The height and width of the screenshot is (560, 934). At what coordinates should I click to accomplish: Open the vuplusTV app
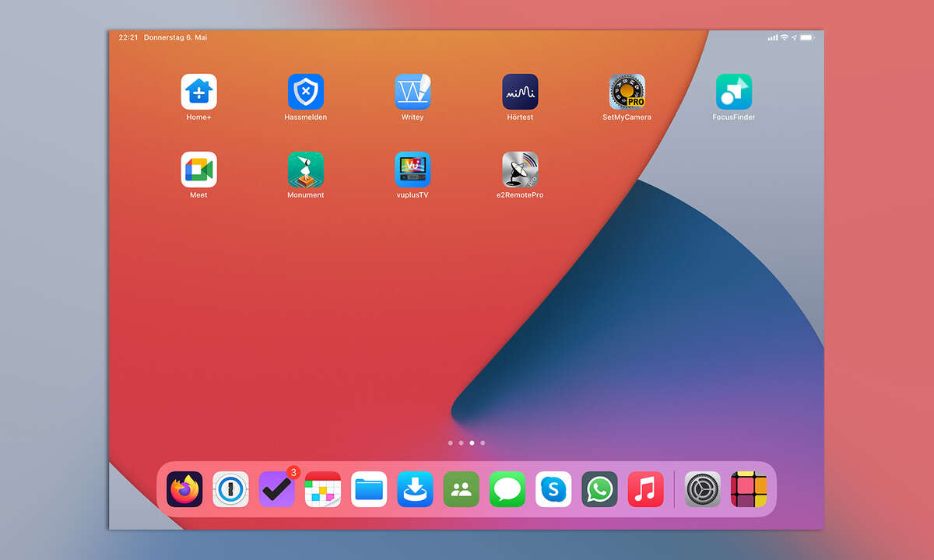point(413,170)
